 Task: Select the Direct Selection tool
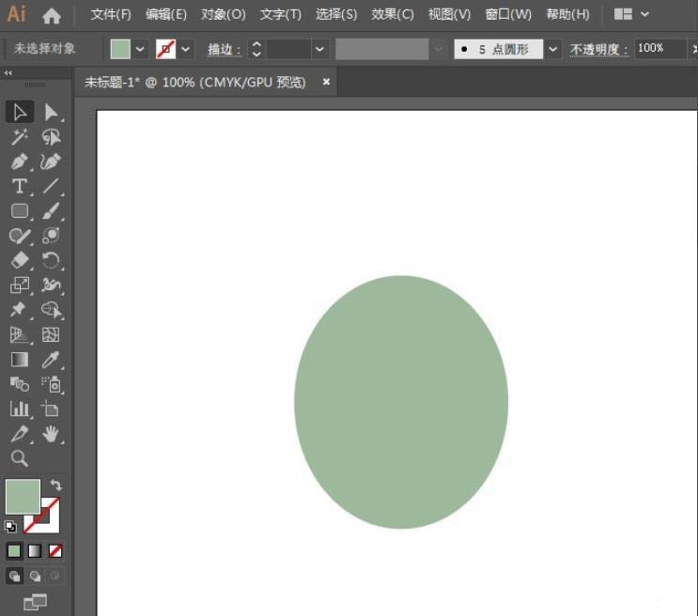pos(51,112)
